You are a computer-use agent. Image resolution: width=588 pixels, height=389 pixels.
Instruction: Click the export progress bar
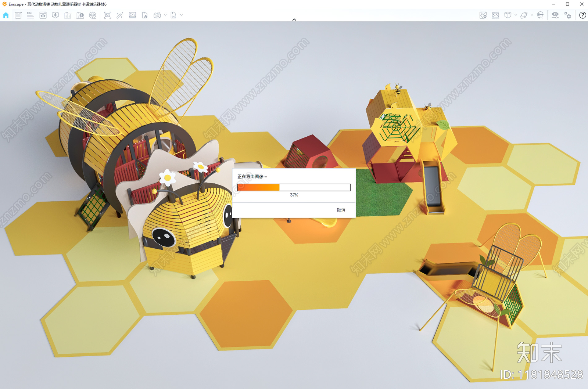[x=294, y=187]
